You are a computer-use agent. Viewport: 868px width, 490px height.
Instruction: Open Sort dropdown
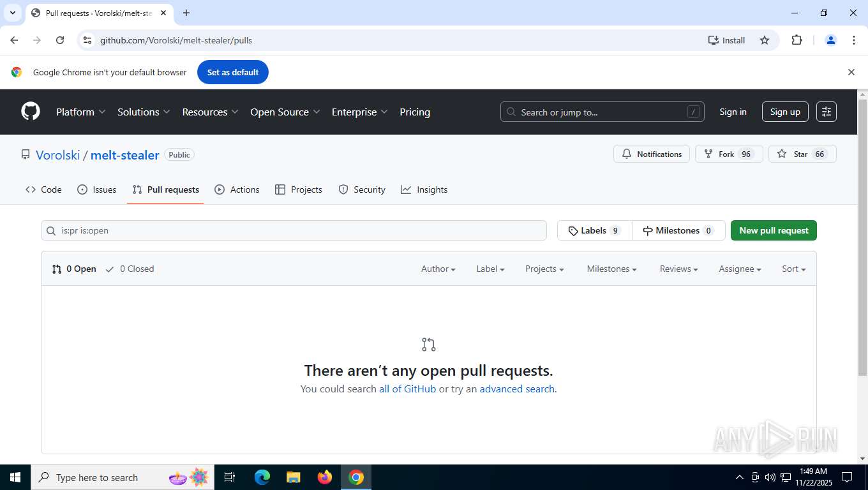pyautogui.click(x=794, y=269)
